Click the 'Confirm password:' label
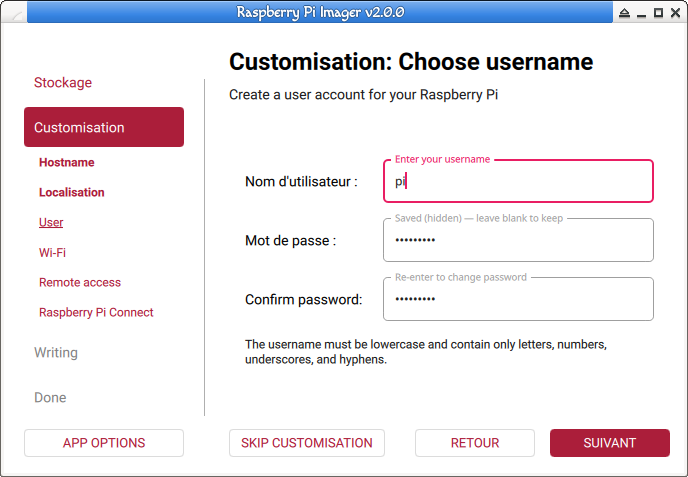This screenshot has width=688, height=477. click(x=304, y=300)
